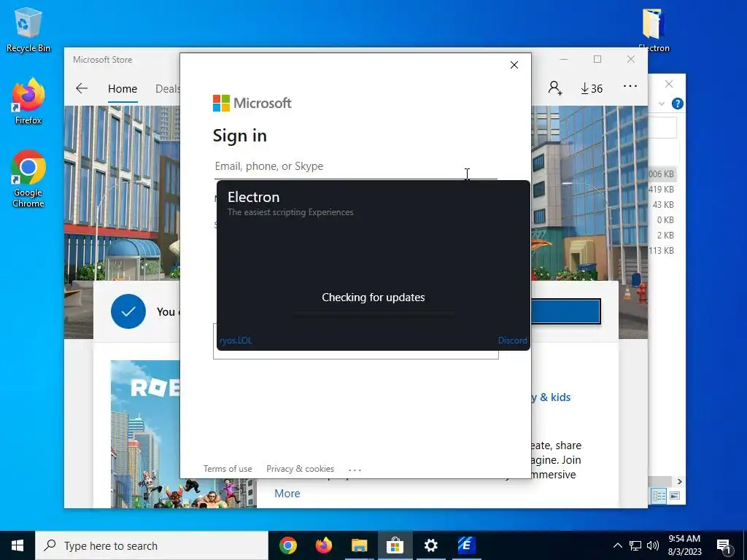
Task: Open the Discord link in Electron
Action: tap(513, 340)
